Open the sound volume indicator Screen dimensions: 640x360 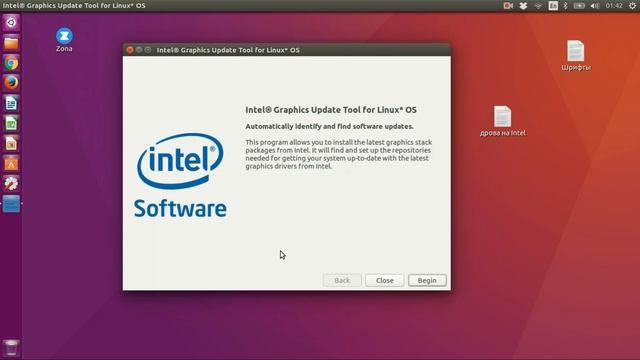595,6
